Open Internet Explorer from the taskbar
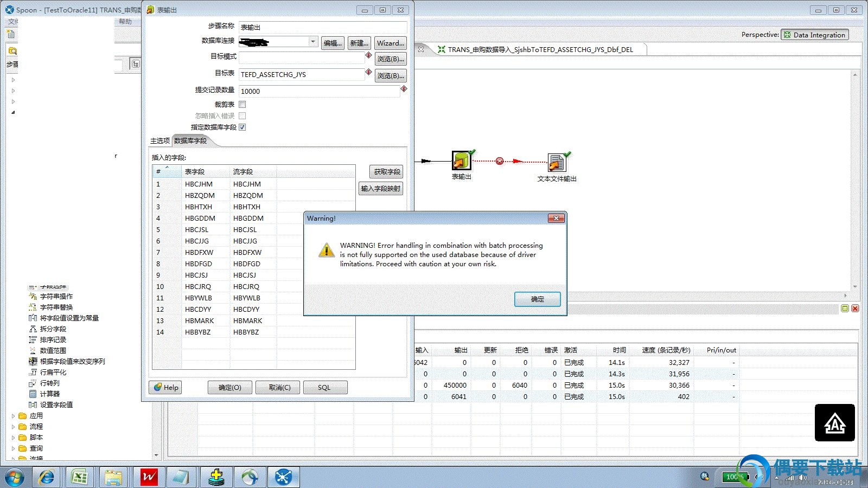 click(47, 477)
